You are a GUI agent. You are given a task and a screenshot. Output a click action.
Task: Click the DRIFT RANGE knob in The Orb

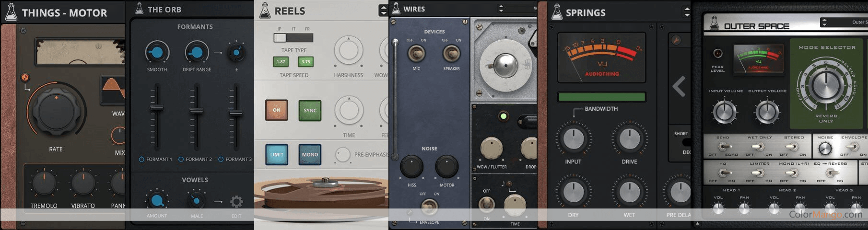tap(197, 53)
